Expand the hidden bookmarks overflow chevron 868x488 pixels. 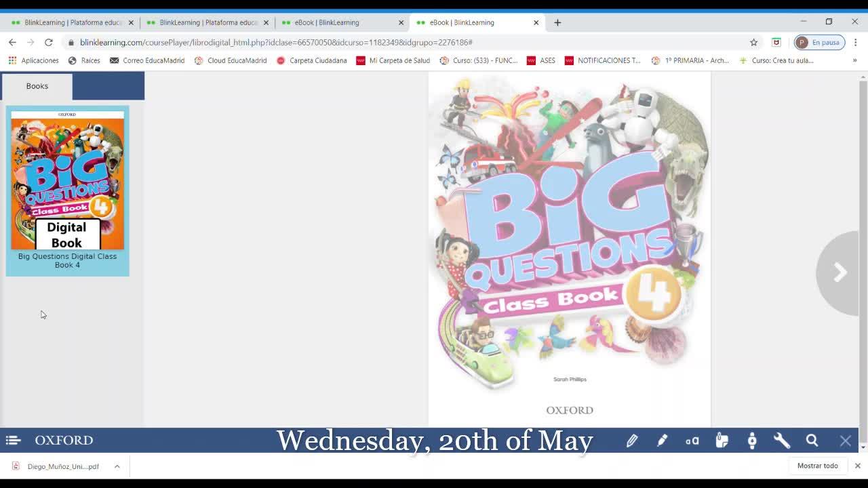pyautogui.click(x=854, y=60)
